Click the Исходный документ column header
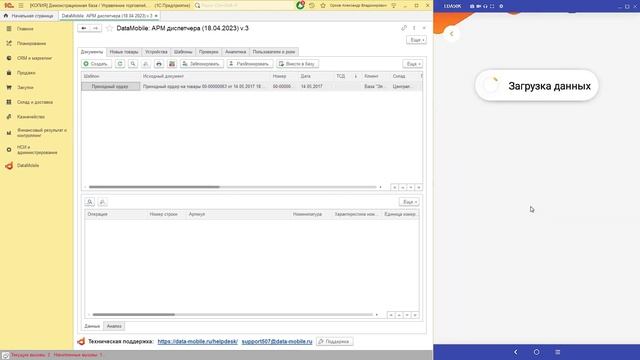Viewport: 640px width, 360px height. pyautogui.click(x=205, y=76)
